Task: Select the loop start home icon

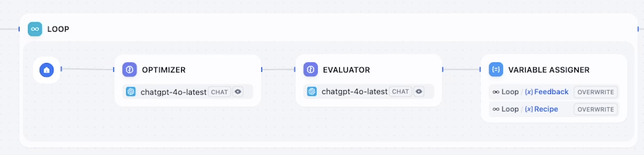Action: (47, 70)
